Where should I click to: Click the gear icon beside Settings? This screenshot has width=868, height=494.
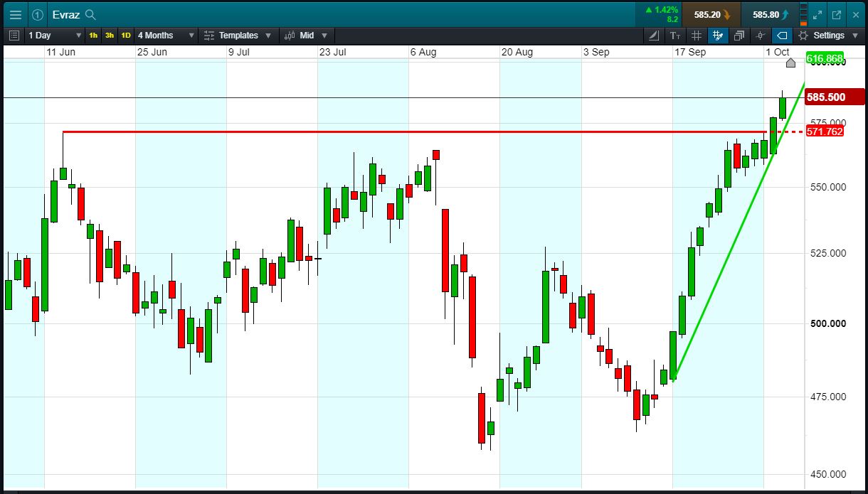pyautogui.click(x=803, y=35)
